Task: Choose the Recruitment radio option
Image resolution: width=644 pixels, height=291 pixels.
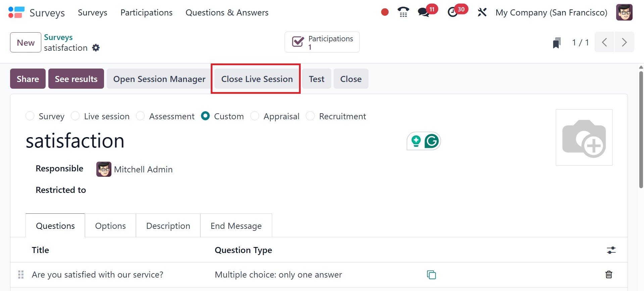Action: pyautogui.click(x=310, y=116)
